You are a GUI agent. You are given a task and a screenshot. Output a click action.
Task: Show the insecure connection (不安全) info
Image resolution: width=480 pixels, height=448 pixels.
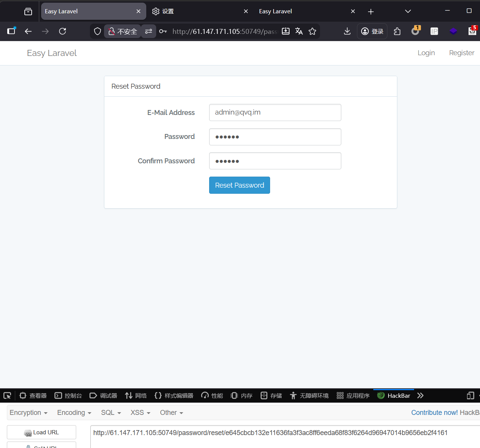123,31
